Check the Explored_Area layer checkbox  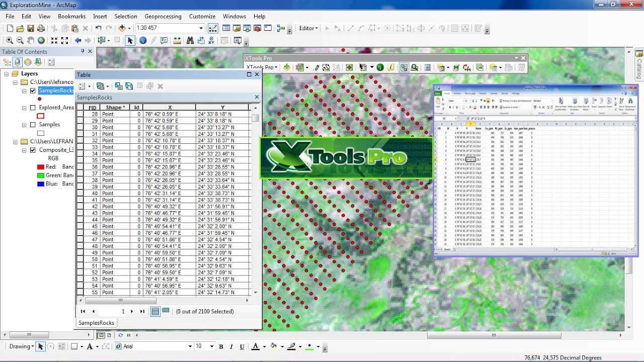(x=33, y=108)
